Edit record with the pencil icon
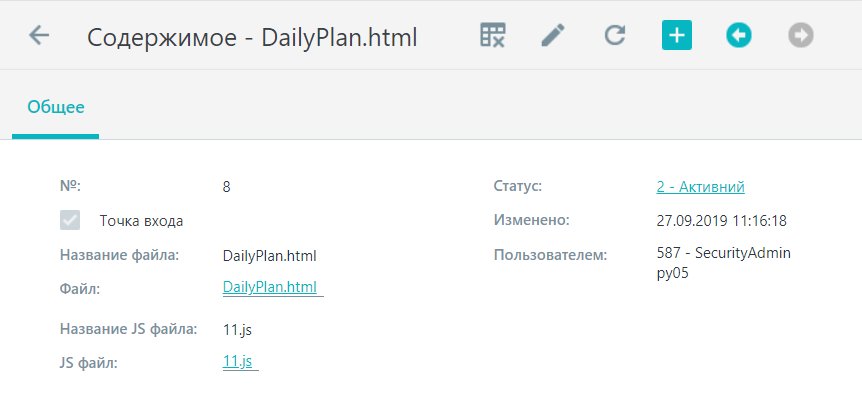The image size is (862, 411). click(x=553, y=36)
